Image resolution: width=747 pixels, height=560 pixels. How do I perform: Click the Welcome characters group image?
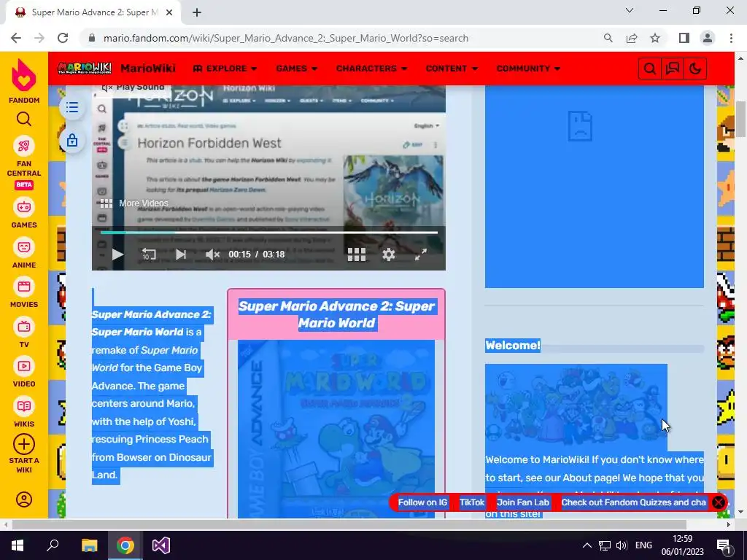(x=576, y=407)
